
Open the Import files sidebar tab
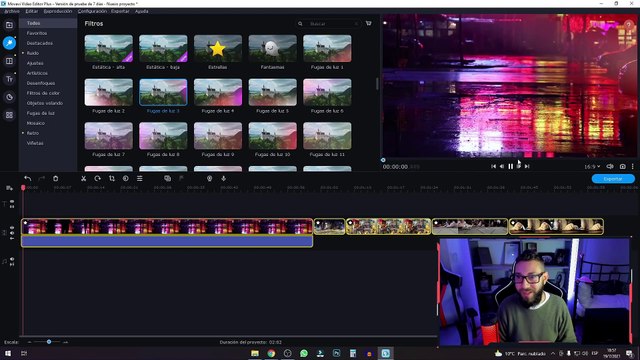(x=9, y=25)
